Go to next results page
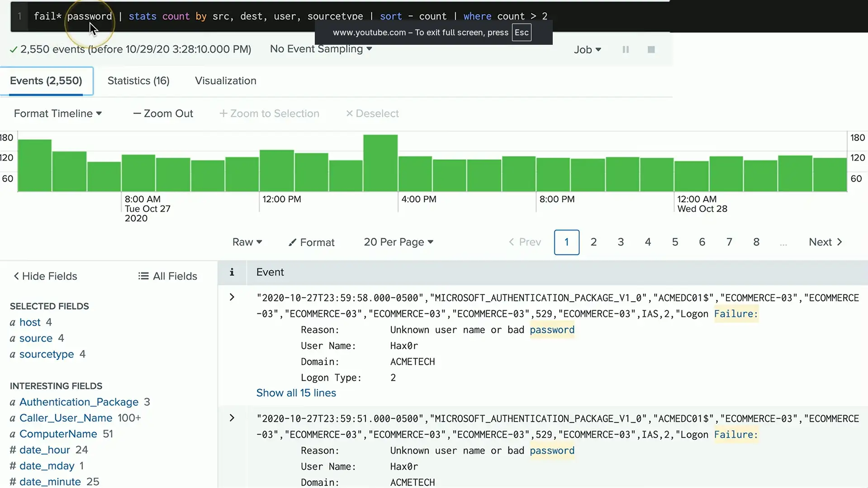The height and width of the screenshot is (488, 868). point(825,242)
